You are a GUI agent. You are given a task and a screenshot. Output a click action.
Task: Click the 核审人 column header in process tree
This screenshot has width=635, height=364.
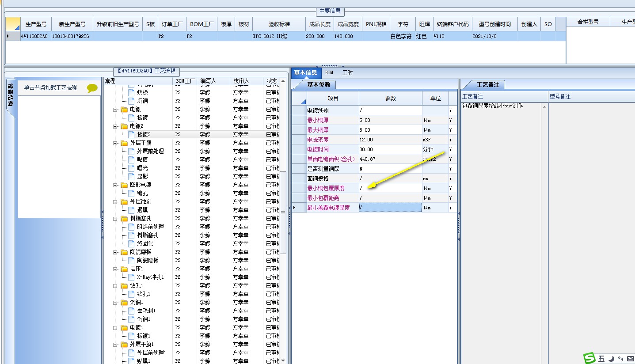[x=247, y=81]
